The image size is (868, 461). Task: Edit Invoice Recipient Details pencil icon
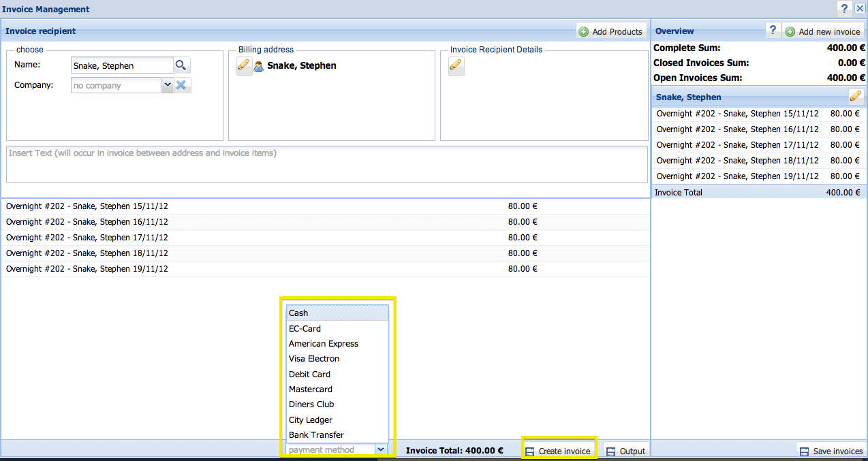coord(456,66)
